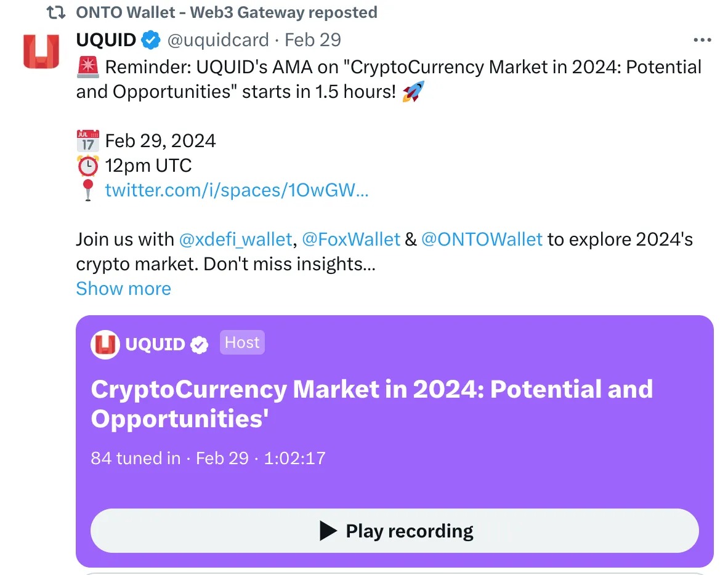Viewport: 728px width, 575px height.
Task: Open the @xdefi_wallet mention
Action: pos(235,239)
